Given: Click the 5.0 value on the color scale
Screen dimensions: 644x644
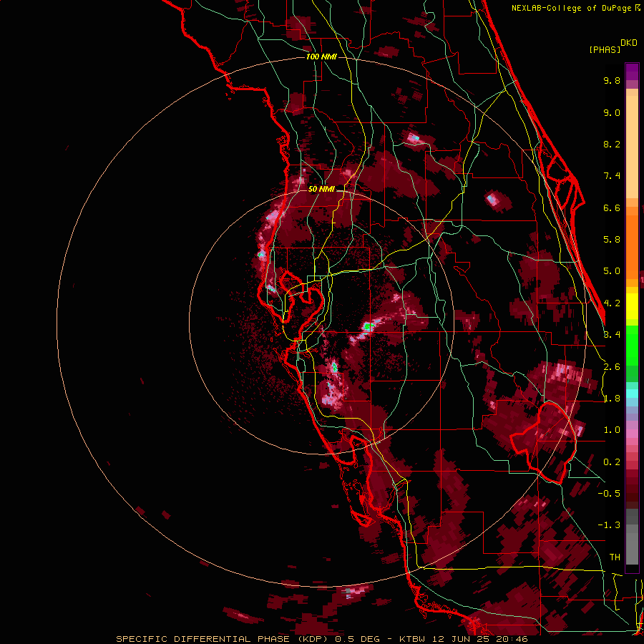Looking at the screenshot, I should coord(612,271).
